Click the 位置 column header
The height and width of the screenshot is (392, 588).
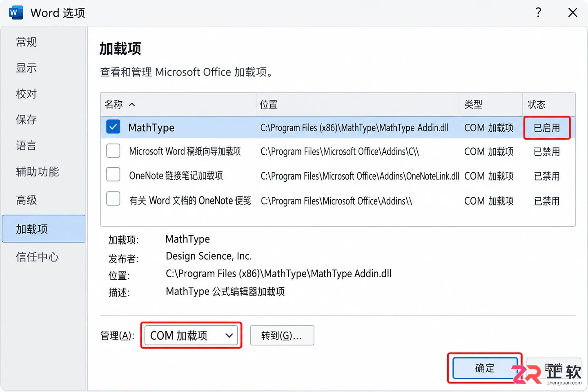point(357,105)
